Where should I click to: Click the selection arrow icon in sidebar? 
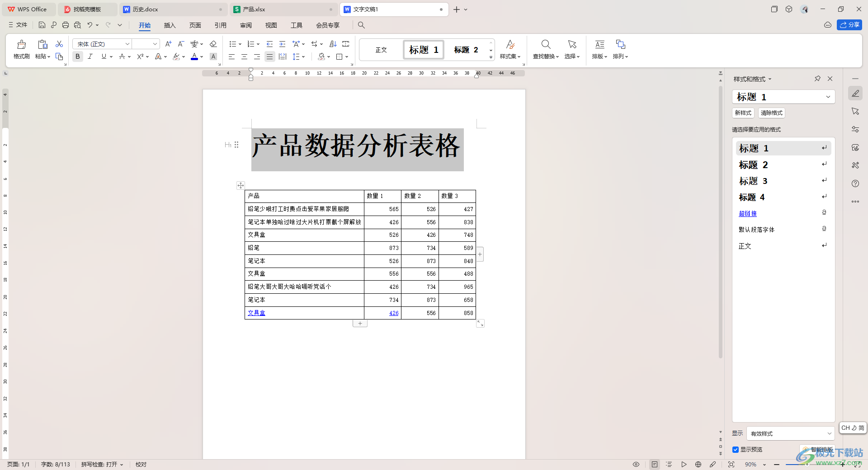855,111
